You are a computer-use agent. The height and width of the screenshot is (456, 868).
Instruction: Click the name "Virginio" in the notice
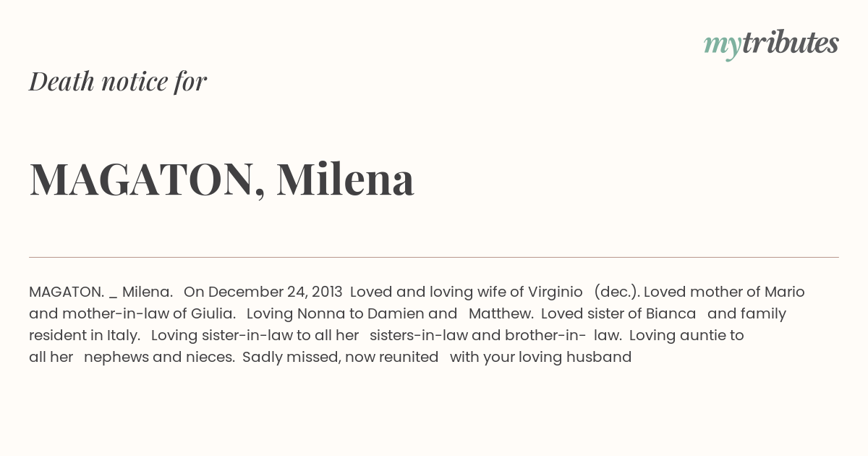[x=555, y=292]
